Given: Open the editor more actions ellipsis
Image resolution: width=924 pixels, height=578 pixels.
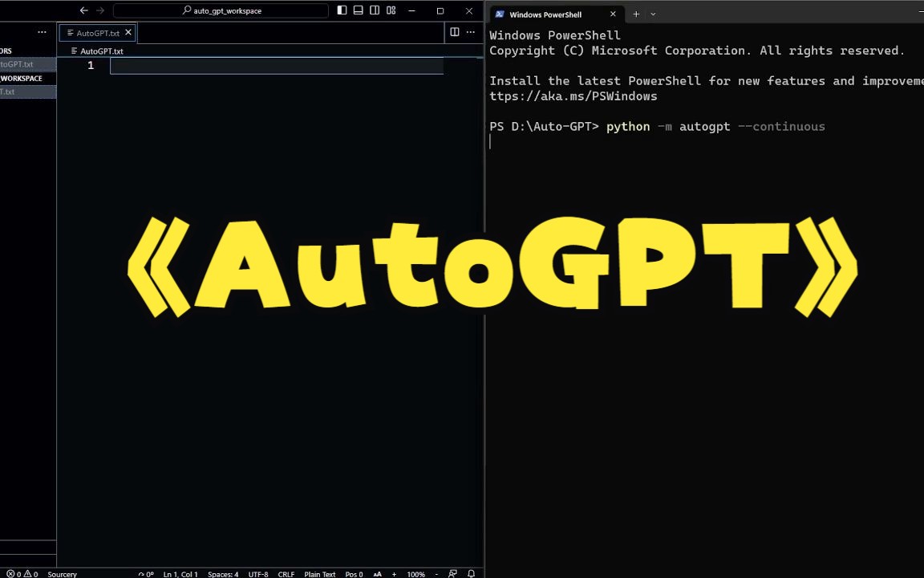Looking at the screenshot, I should [x=471, y=32].
